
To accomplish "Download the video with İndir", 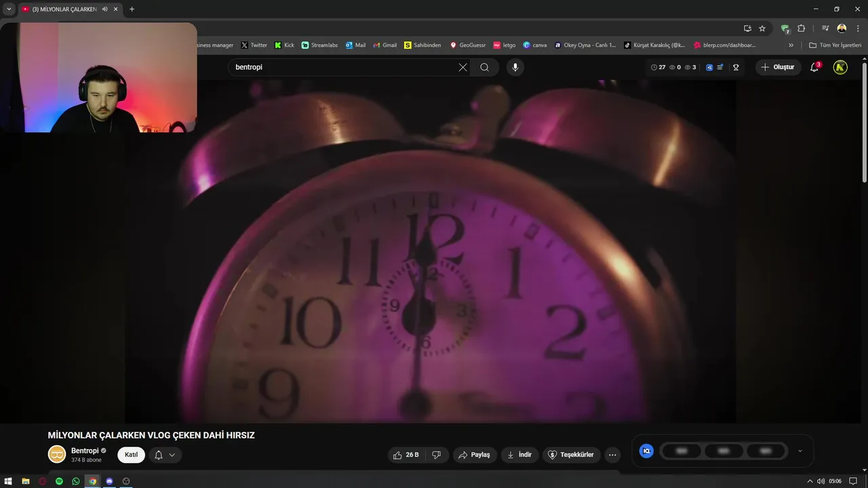I will (520, 455).
